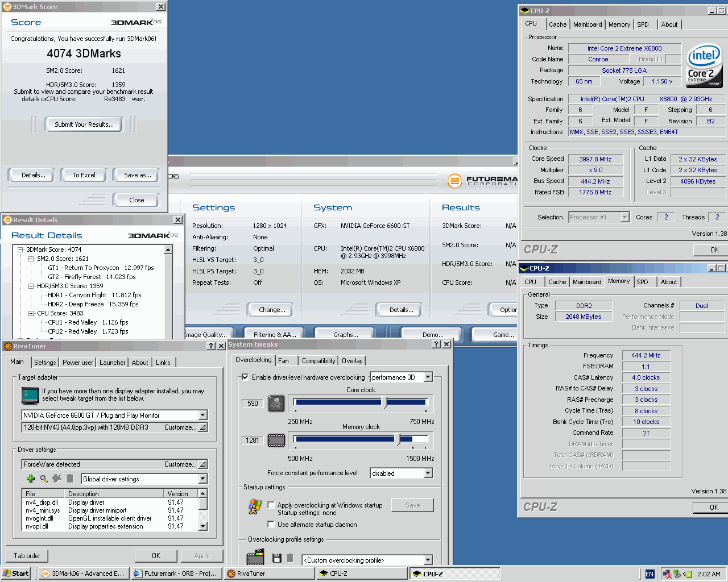Click the Customize arrow beside 128-bit NV43
Viewport: 728px width, 582px height.
pos(202,427)
